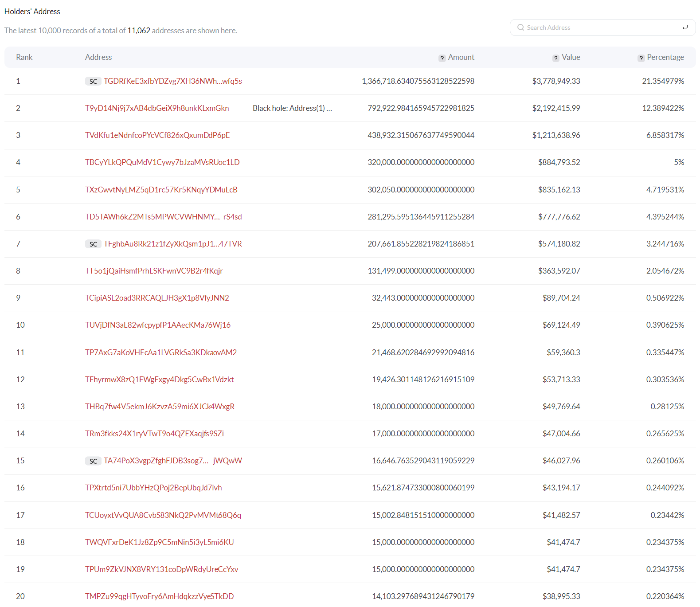Open address TVdKfu1eNdnfcoPYcVCf826xQxumDdP6pE
The height and width of the screenshot is (607, 700).
coord(157,135)
